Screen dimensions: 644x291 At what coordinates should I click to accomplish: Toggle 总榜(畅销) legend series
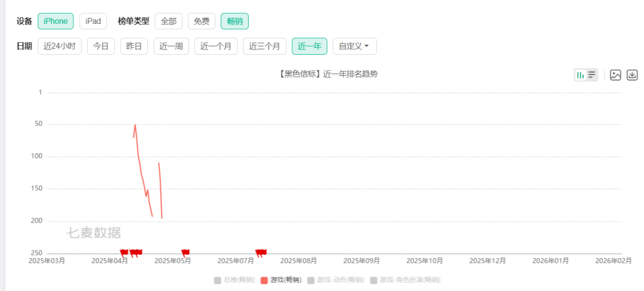[x=234, y=280]
